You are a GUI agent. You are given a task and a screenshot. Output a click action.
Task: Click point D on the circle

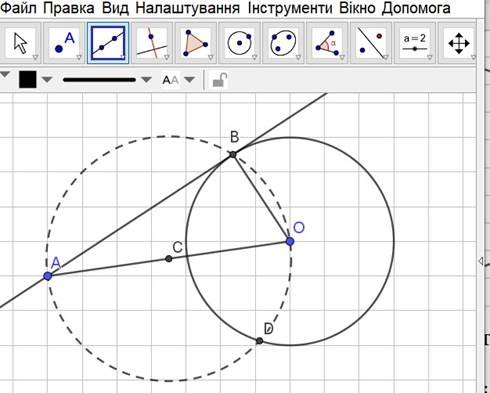[x=259, y=341]
